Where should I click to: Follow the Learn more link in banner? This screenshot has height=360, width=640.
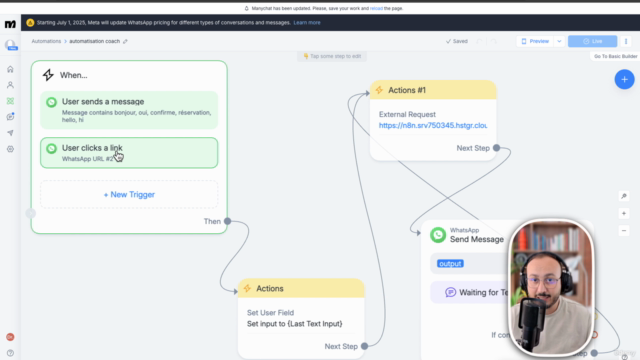(307, 23)
